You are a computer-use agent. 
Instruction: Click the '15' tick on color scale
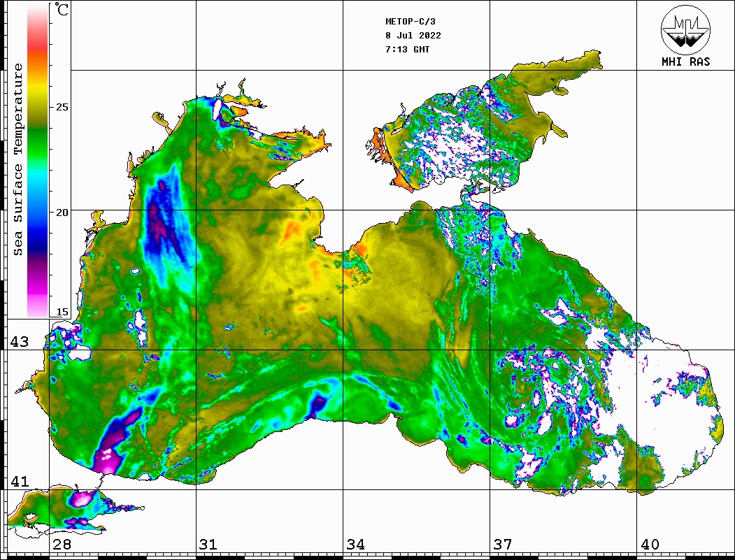click(x=62, y=312)
